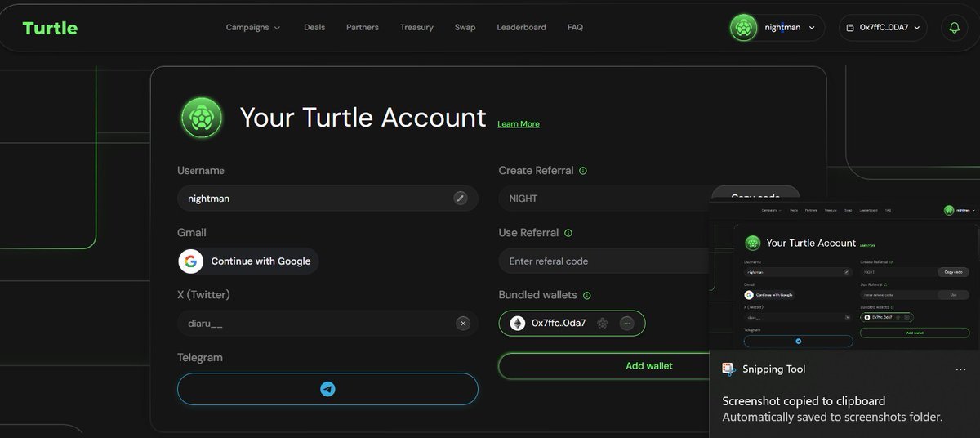Click the Snipping Tool app icon
This screenshot has width=980, height=438.
pyautogui.click(x=729, y=369)
